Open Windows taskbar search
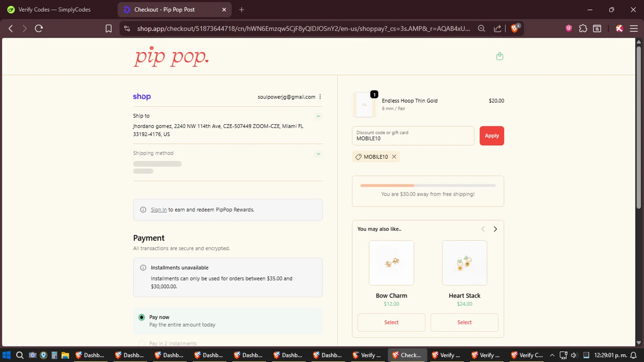 point(20,355)
